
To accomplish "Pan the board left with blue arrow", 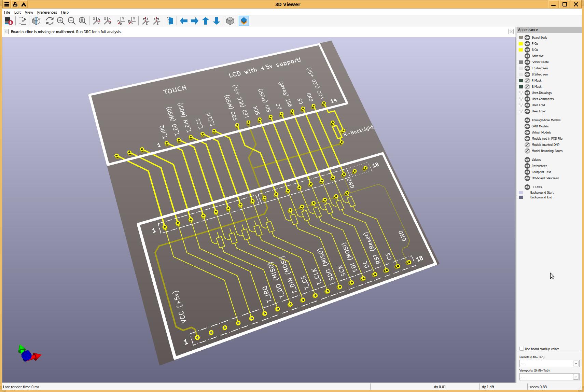I will (184, 21).
